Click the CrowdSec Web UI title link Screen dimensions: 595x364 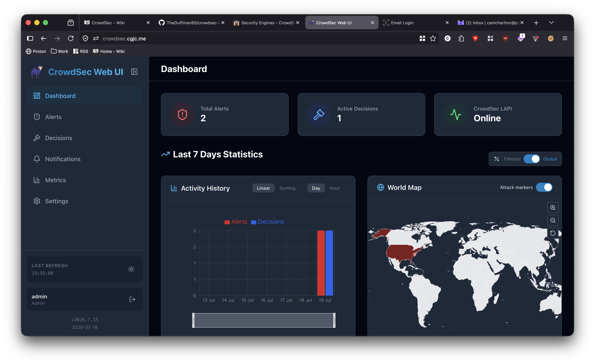pyautogui.click(x=86, y=72)
